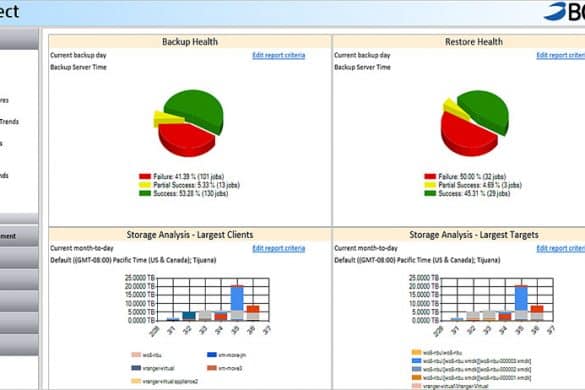This screenshot has width=585, height=390.
Task: Click '25.0000 TB' axis label in Largest Targets chart
Action: click(424, 278)
